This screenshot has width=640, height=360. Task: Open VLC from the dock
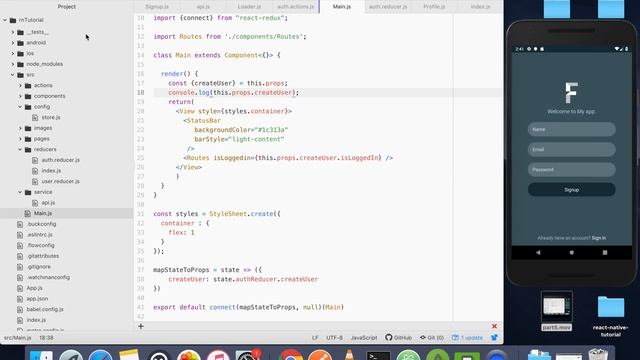pos(349,355)
